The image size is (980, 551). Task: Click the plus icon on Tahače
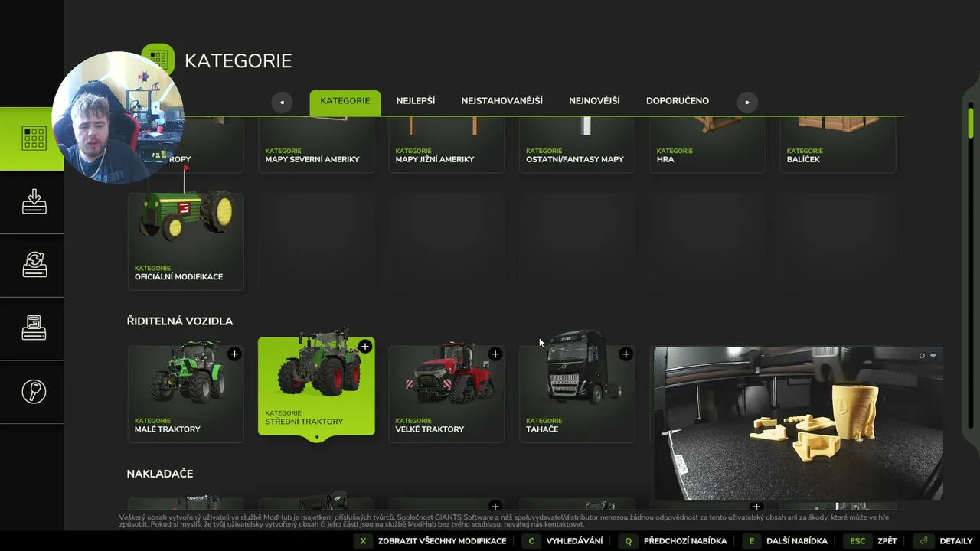[626, 354]
